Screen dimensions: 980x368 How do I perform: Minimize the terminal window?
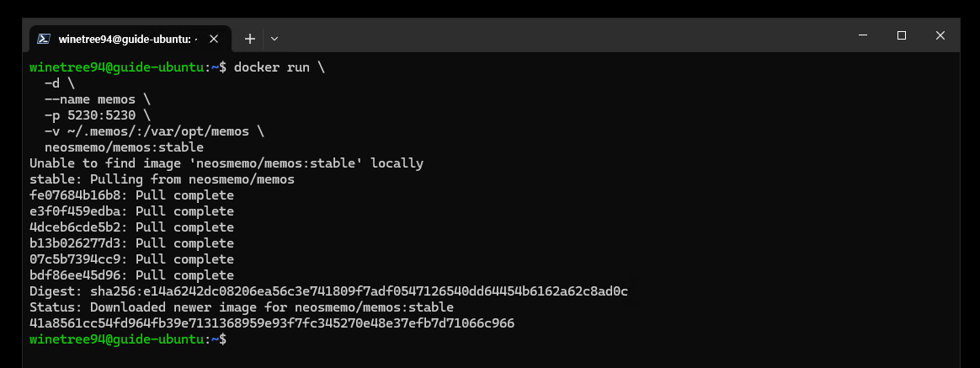coord(862,35)
